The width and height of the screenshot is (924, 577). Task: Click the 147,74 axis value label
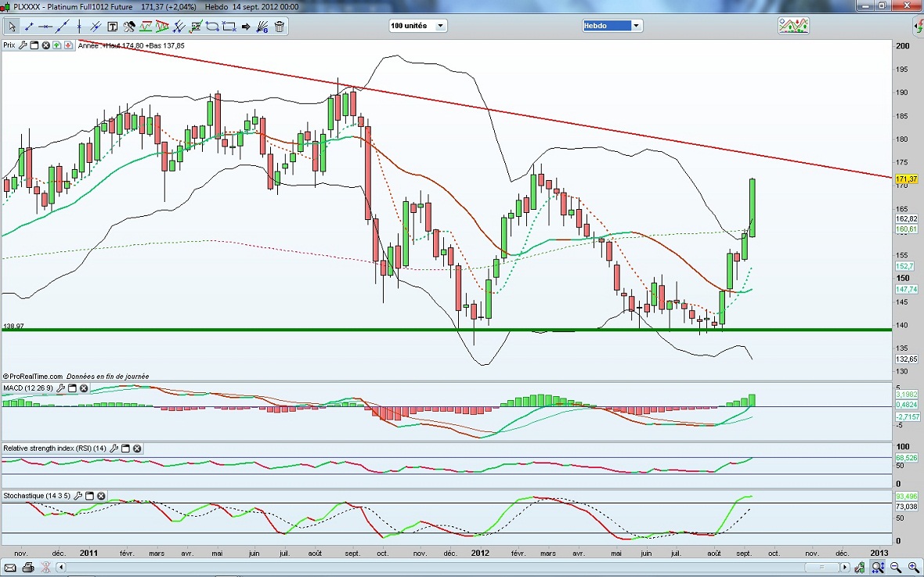(x=906, y=290)
